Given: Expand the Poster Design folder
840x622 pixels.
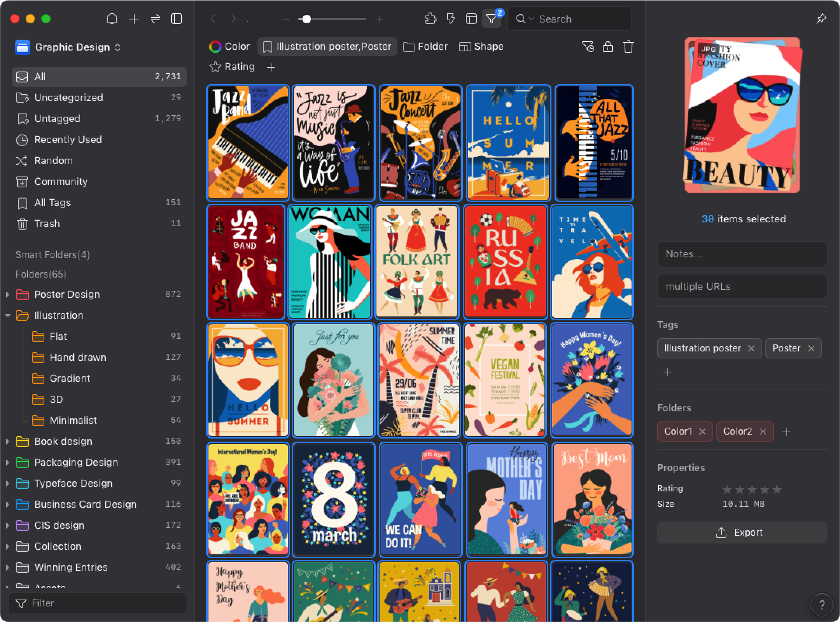Looking at the screenshot, I should pyautogui.click(x=7, y=295).
